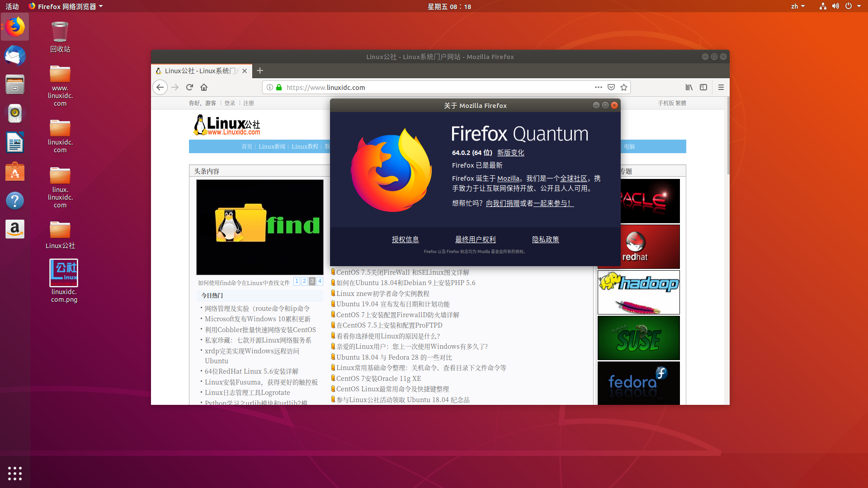This screenshot has width=868, height=488.
Task: Select the www.linuxidc.com desktop folder
Action: [x=60, y=86]
